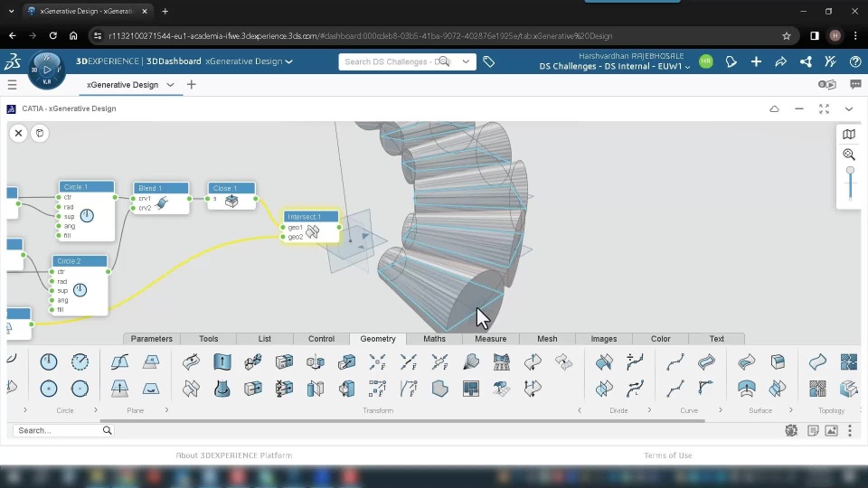This screenshot has width=868, height=488.
Task: Select the curve-on-plane tool in Plane group
Action: tap(119, 361)
